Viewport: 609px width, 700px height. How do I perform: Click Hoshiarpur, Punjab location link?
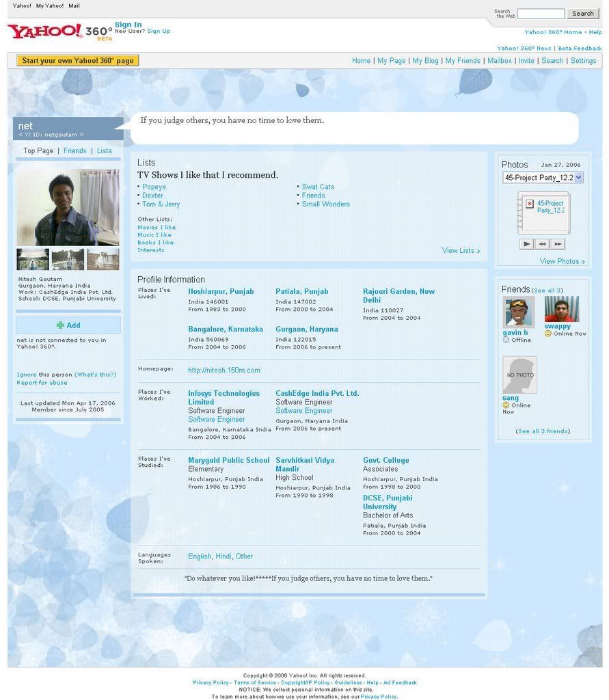pyautogui.click(x=221, y=291)
